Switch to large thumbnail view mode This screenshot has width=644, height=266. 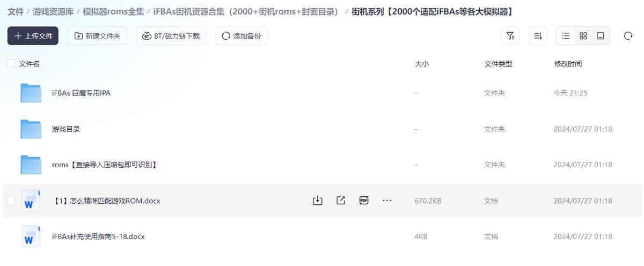[601, 36]
